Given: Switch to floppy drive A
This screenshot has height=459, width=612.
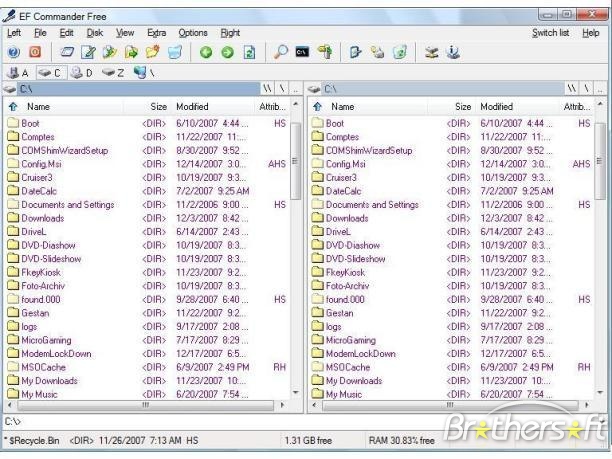Looking at the screenshot, I should pyautogui.click(x=19, y=73).
